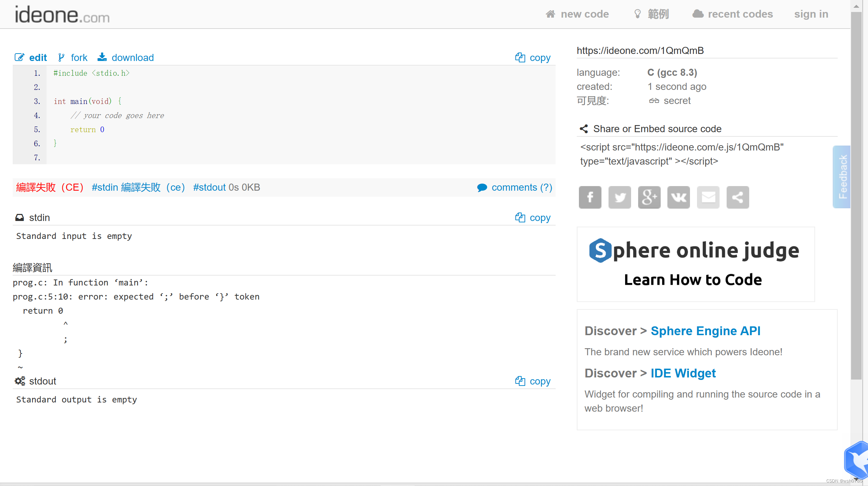
Task: Click code line 3 int main(void)
Action: click(87, 101)
